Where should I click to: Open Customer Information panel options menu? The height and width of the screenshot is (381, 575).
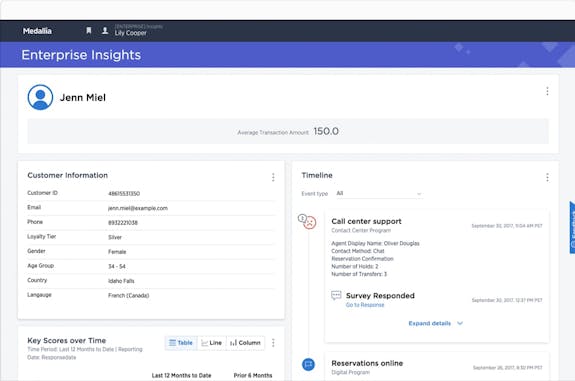pyautogui.click(x=273, y=177)
